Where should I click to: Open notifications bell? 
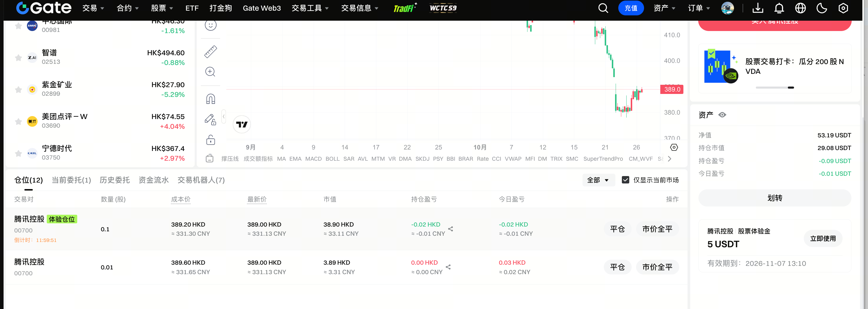click(779, 8)
